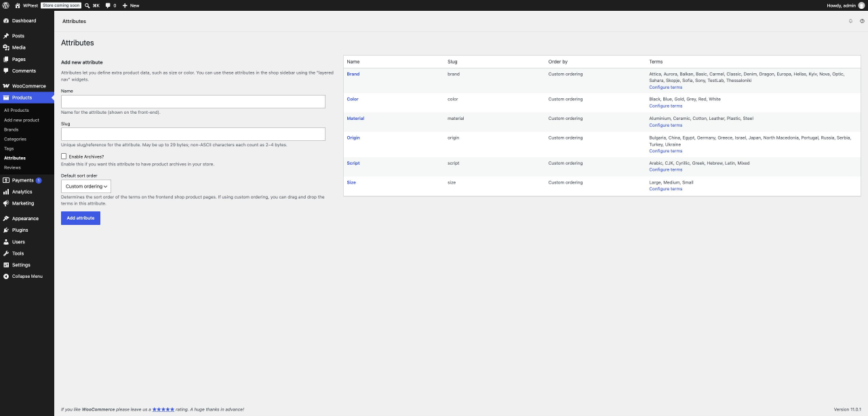Click the Payments notification badge

click(39, 180)
